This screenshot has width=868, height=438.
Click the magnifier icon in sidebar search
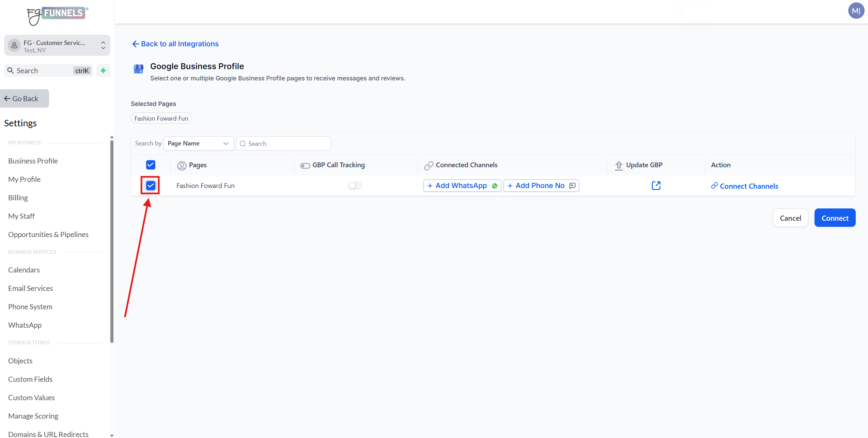11,71
